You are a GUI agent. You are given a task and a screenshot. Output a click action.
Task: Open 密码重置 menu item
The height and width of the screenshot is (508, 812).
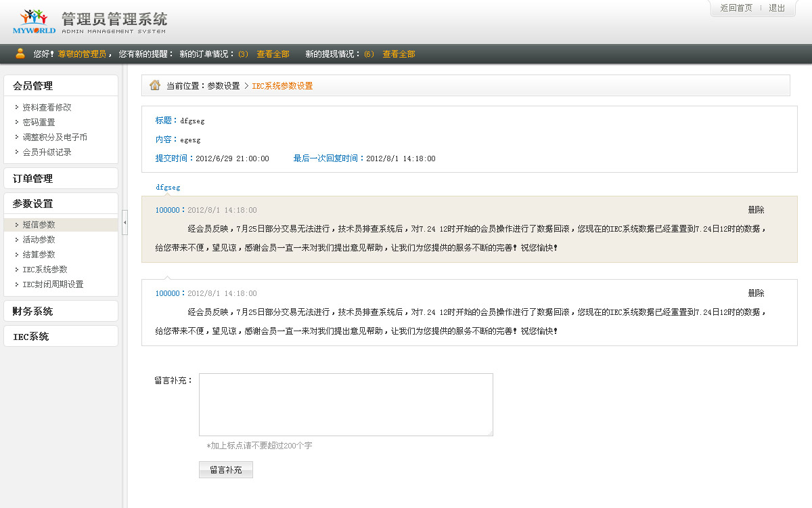[39, 122]
